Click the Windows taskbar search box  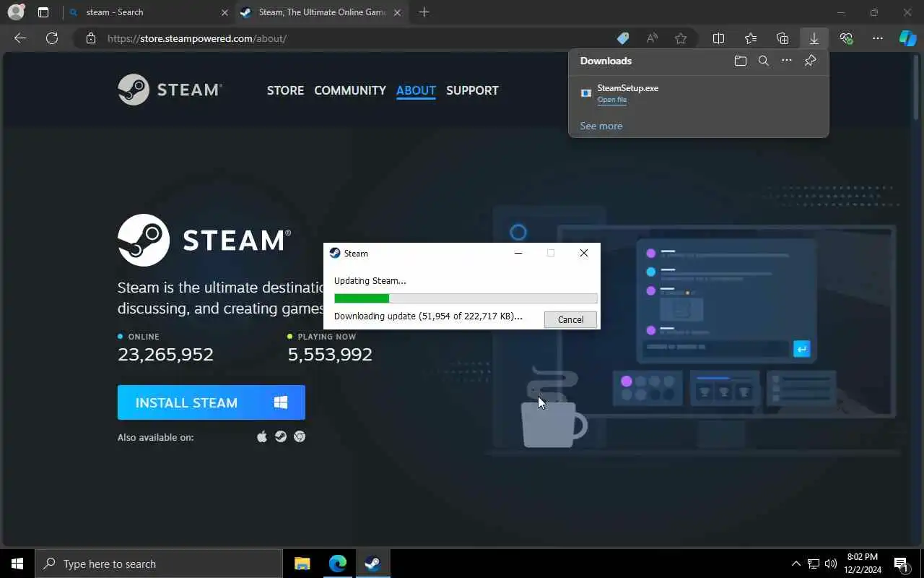point(159,564)
